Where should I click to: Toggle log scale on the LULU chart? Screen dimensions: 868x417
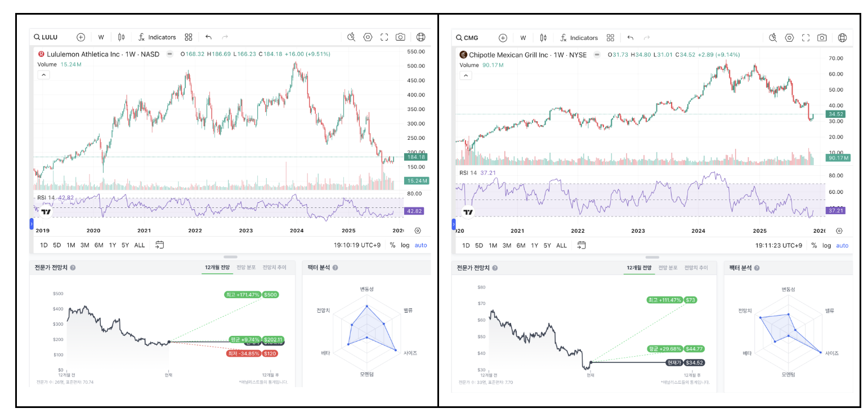[x=405, y=245]
